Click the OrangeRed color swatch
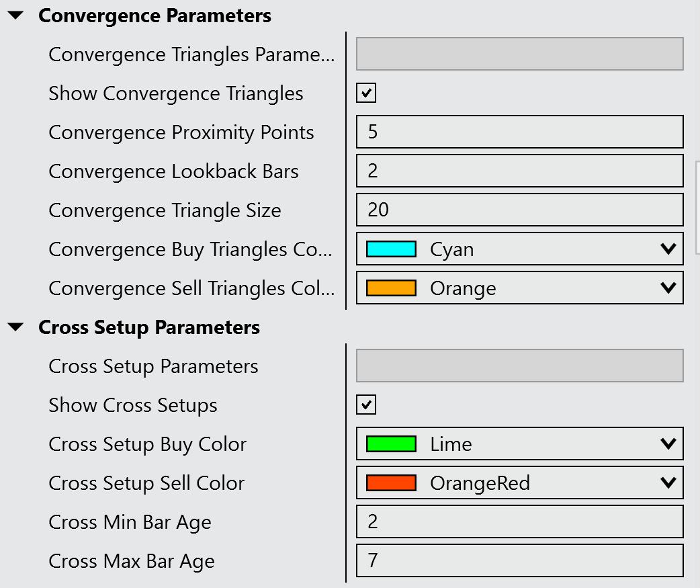This screenshot has height=588, width=700. pos(391,483)
